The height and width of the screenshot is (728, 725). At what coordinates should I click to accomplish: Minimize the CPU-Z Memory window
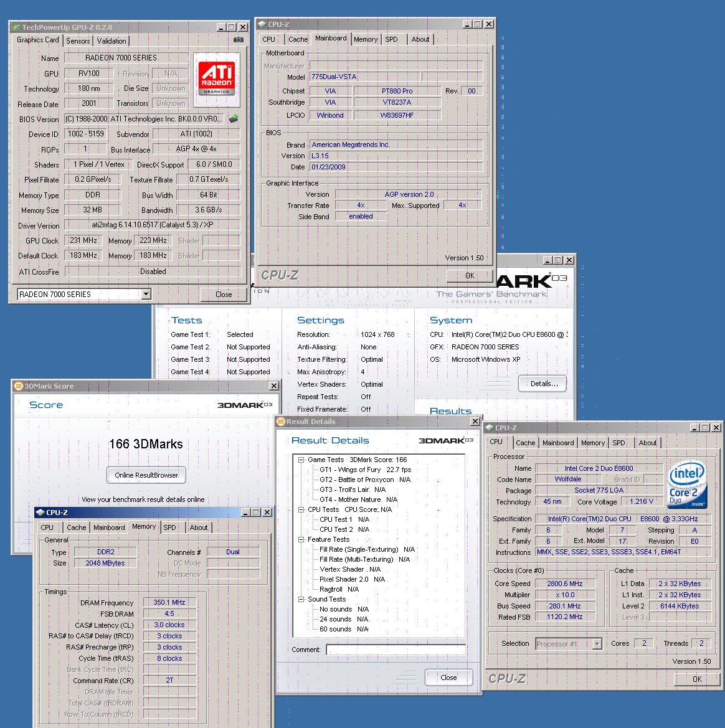pyautogui.click(x=245, y=512)
